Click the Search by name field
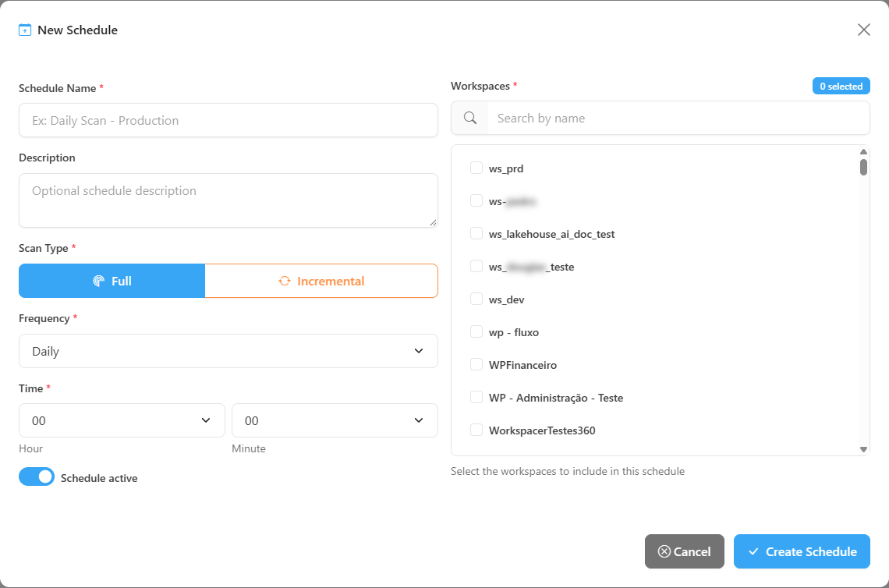The height and width of the screenshot is (588, 889). pos(678,118)
